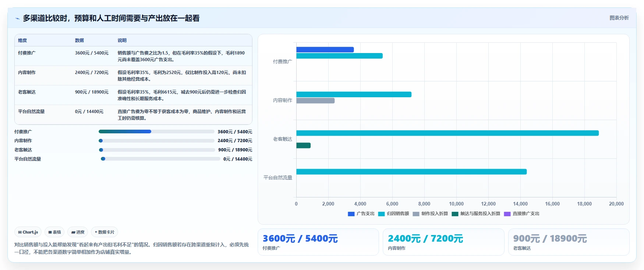The width and height of the screenshot is (644, 270).
Task: Click the 付费推广 progress row label
Action: [x=23, y=132]
